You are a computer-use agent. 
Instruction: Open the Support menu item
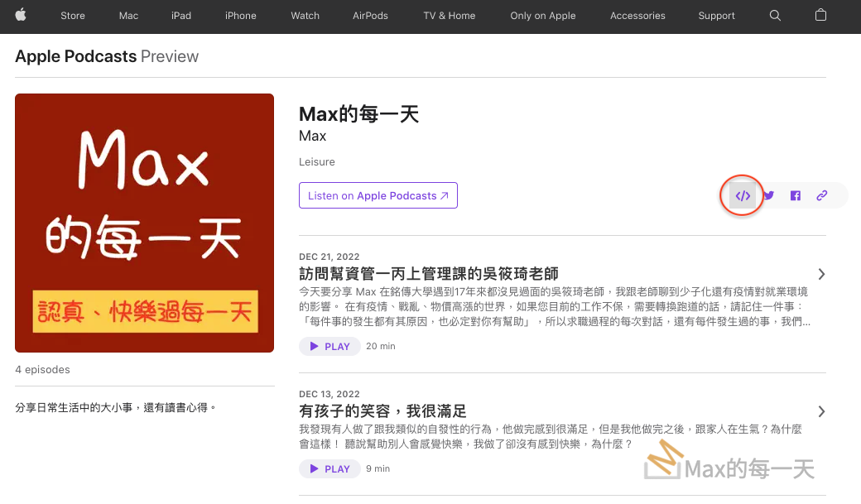tap(716, 16)
